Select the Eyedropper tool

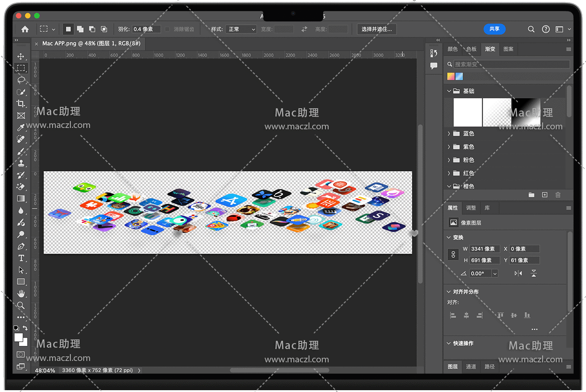click(x=21, y=127)
